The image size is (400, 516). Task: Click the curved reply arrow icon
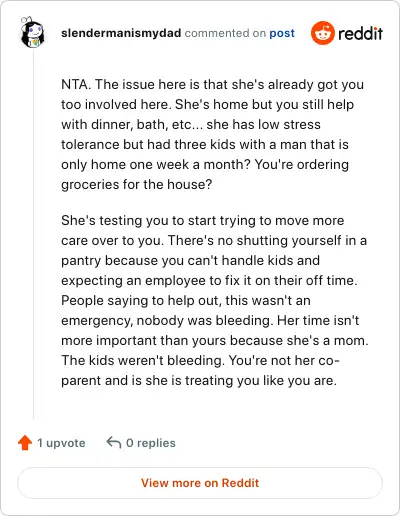(114, 443)
